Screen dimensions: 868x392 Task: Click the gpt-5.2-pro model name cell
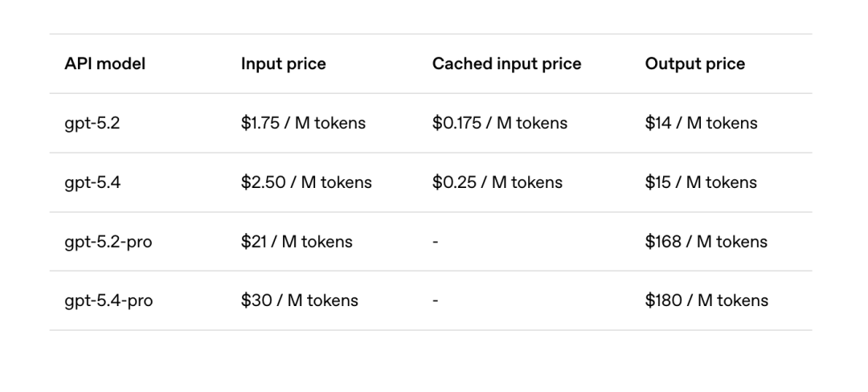[x=108, y=242]
